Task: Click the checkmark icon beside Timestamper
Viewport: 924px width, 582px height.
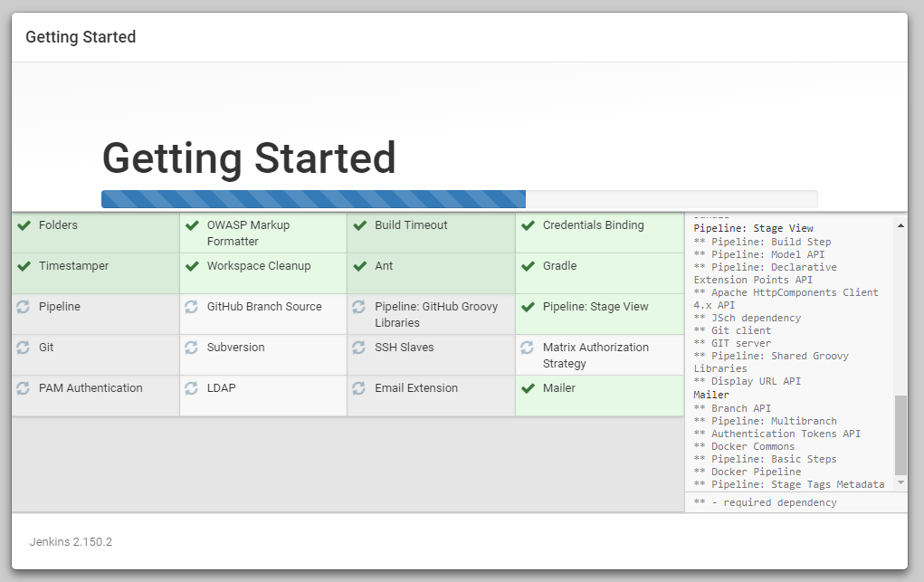Action: (x=24, y=266)
